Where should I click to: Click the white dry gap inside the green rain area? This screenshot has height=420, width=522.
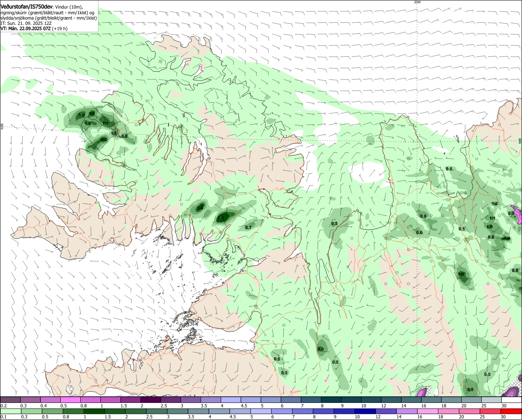[367, 172]
